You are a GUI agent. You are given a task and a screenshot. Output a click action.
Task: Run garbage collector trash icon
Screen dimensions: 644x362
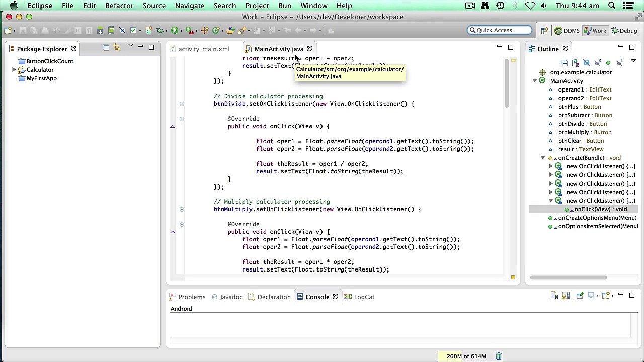click(x=498, y=356)
